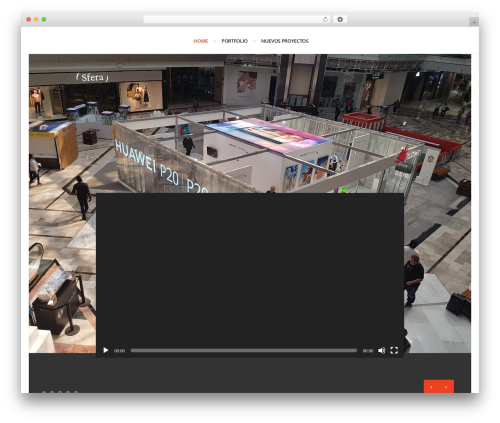Select the fifth slider pagination dot
500x423 pixels.
[x=76, y=392]
